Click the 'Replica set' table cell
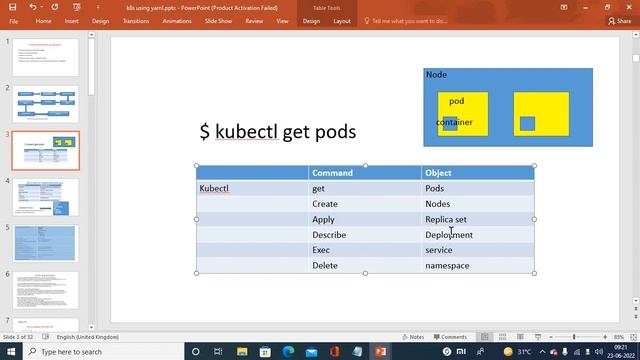640x360 pixels. click(x=478, y=219)
